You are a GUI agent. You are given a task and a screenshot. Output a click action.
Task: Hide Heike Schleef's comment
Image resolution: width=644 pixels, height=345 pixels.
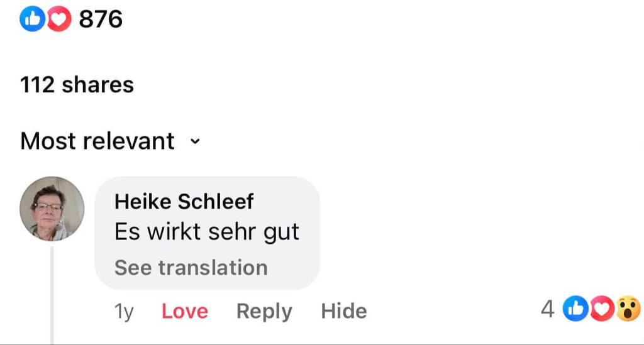coord(344,311)
